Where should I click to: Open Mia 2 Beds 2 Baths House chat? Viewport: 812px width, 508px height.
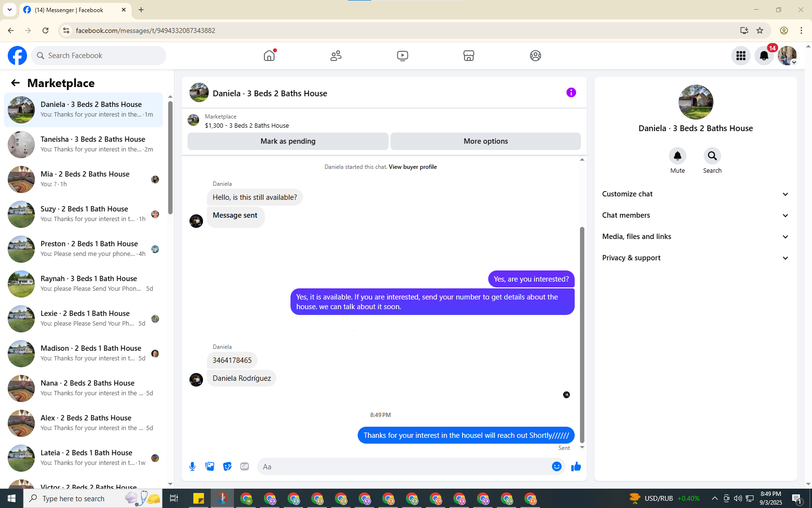coord(83,179)
